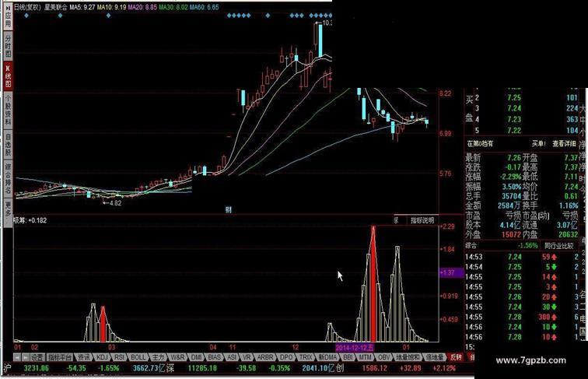Click the 4.82 low price label
The image size is (588, 379).
pos(115,203)
